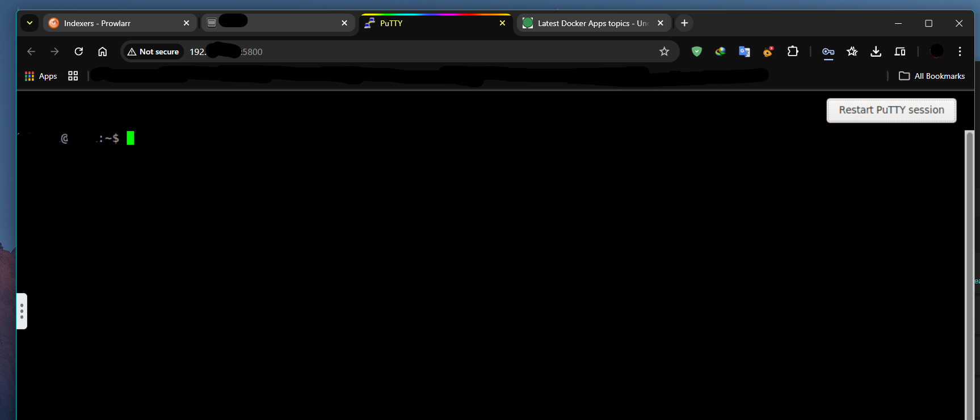Switch to Latest Docker Apps topics tab

(587, 23)
